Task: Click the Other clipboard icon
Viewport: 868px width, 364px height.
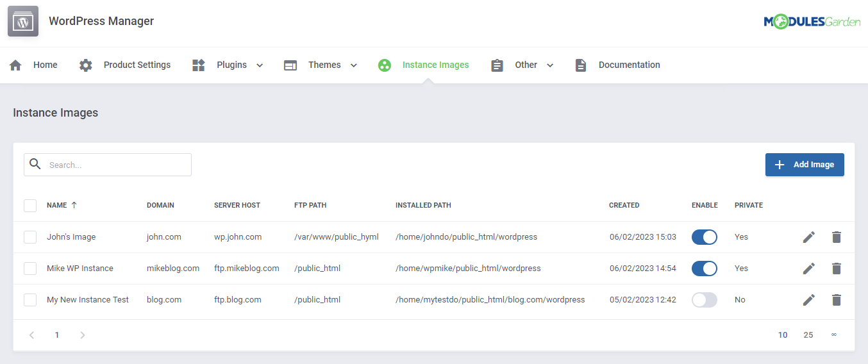Action: (x=497, y=65)
